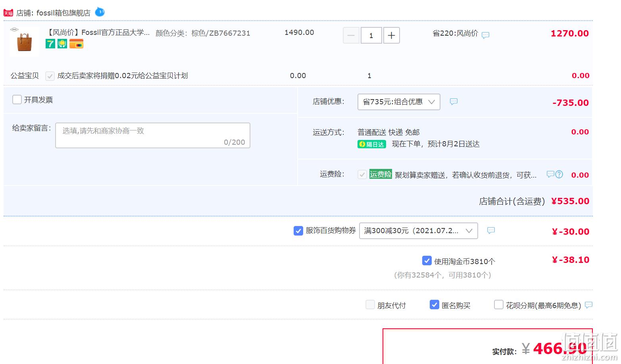Click the green 7-day return icon

tap(50, 44)
